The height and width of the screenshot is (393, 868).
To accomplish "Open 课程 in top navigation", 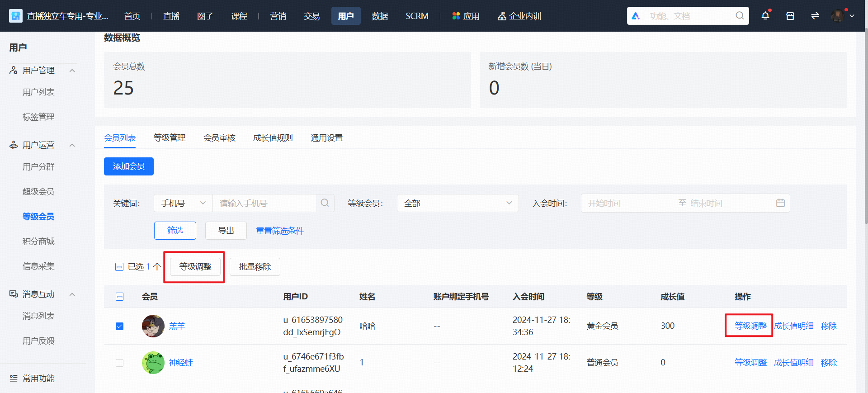I will click(239, 16).
